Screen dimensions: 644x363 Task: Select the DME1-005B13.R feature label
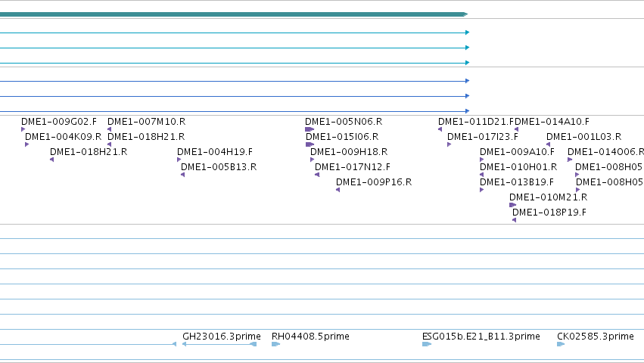point(219,167)
